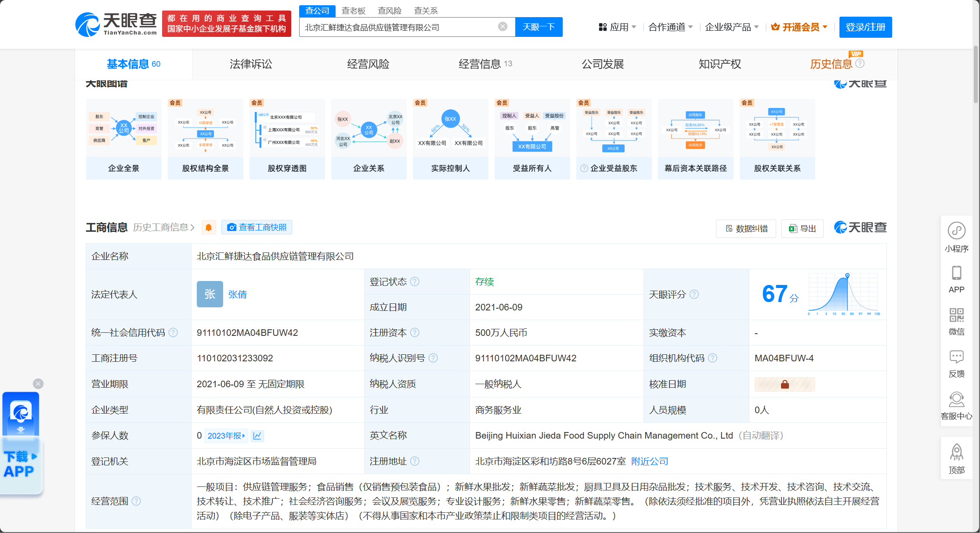Expand the 2023年报 selector
This screenshot has width=980, height=533.
coord(226,436)
